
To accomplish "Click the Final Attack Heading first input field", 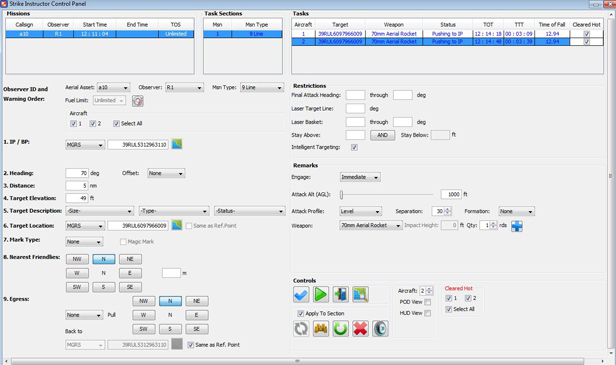I will [355, 95].
